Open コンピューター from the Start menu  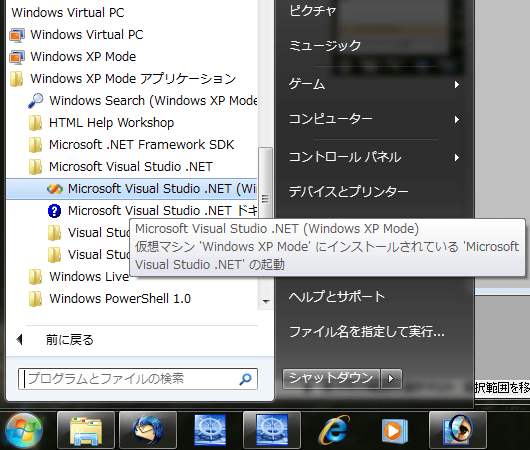pos(331,119)
